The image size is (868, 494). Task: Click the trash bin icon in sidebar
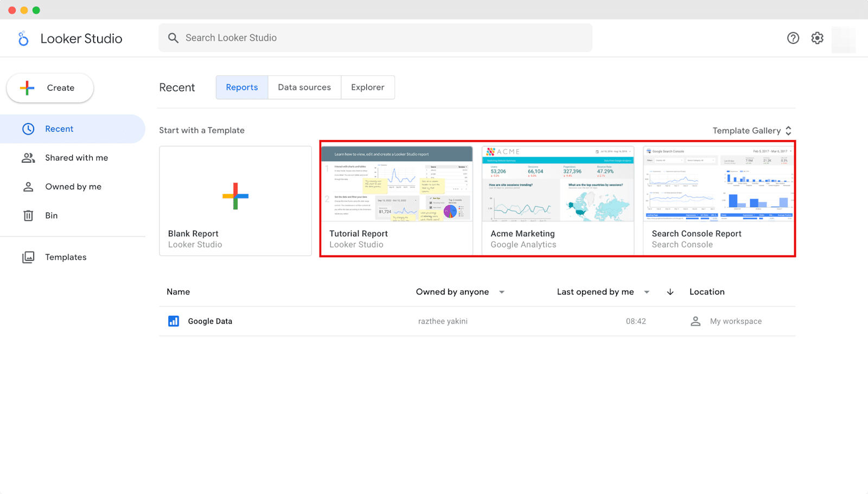28,215
